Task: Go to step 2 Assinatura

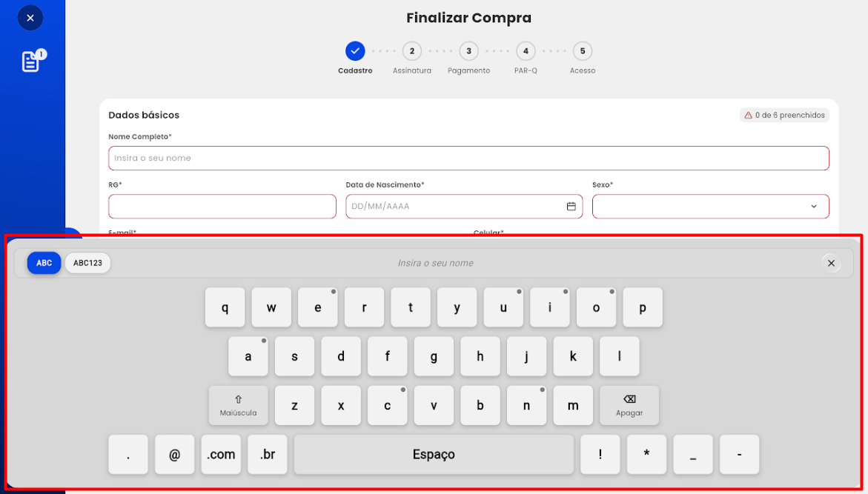Action: click(411, 51)
